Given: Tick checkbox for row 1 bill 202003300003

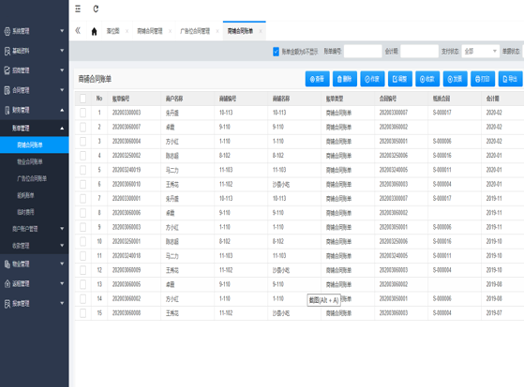Looking at the screenshot, I should (83, 113).
